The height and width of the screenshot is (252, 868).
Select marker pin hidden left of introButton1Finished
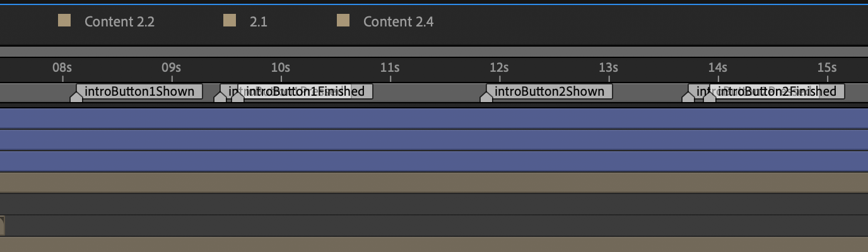(x=220, y=97)
